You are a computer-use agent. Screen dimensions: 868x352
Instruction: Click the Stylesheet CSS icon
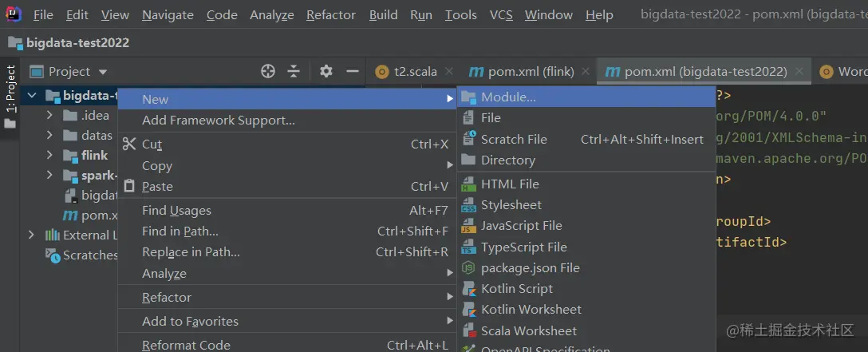pyautogui.click(x=469, y=205)
